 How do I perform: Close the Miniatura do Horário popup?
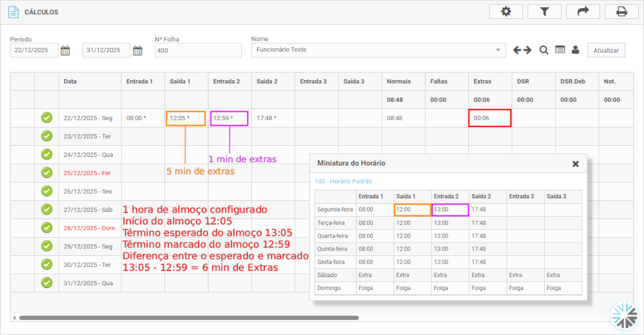coord(576,164)
